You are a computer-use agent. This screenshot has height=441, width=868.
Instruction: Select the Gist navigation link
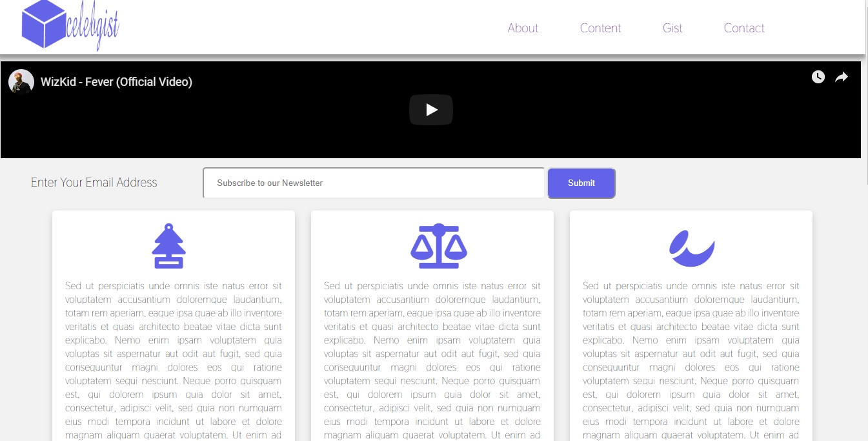click(x=672, y=28)
